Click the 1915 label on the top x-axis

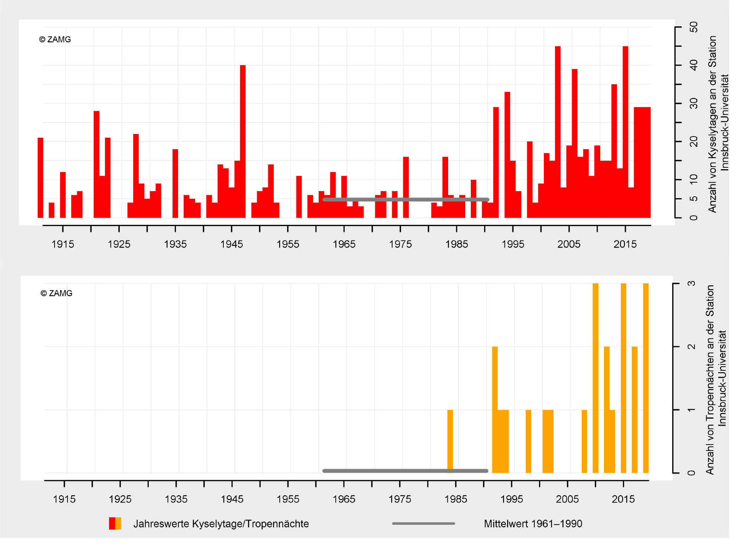tap(63, 244)
